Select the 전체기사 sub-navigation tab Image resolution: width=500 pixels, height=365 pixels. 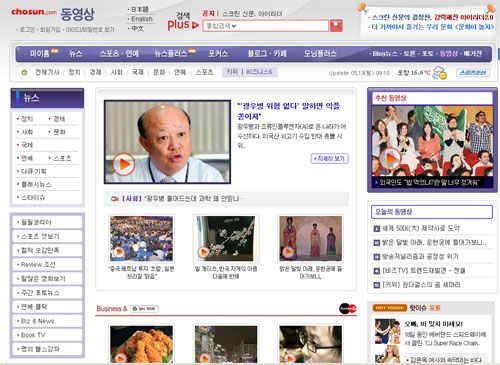coord(47,72)
